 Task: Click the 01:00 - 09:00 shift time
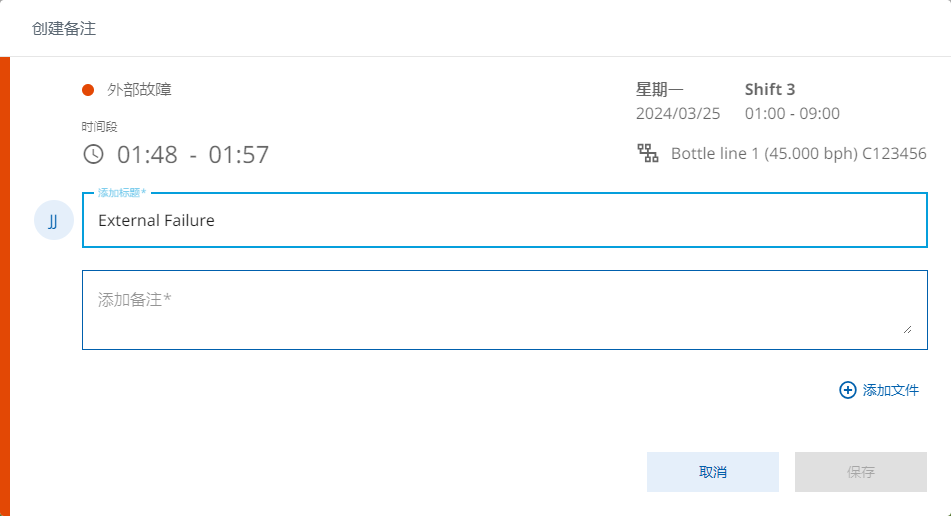(x=792, y=113)
